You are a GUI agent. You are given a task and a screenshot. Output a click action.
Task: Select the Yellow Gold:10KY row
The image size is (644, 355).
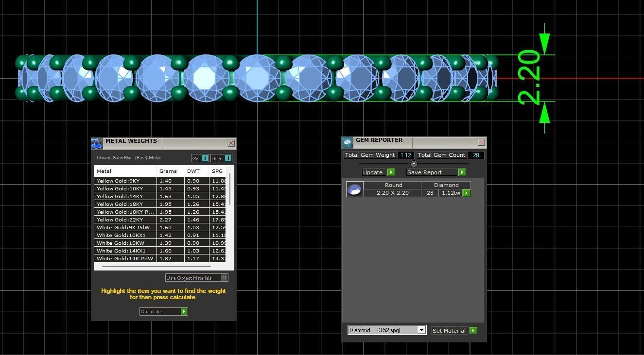coord(160,188)
